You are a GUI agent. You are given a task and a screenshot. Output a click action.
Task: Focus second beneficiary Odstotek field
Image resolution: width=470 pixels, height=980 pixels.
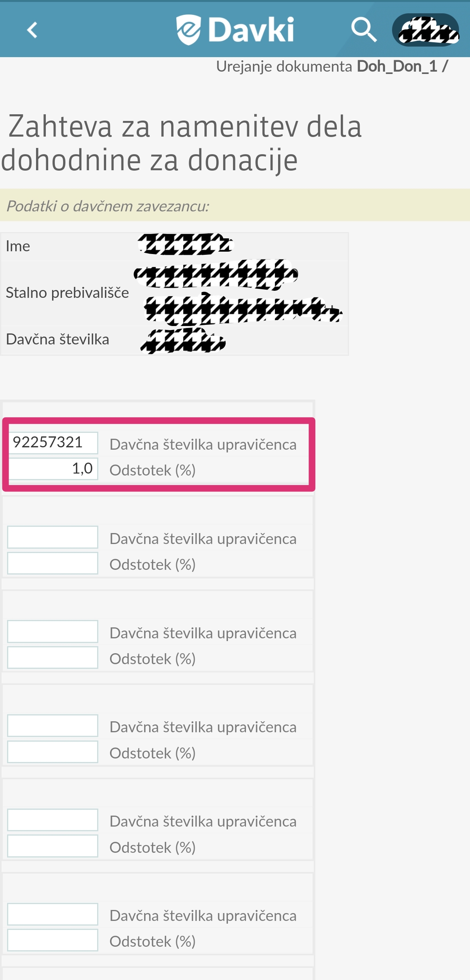click(x=53, y=563)
